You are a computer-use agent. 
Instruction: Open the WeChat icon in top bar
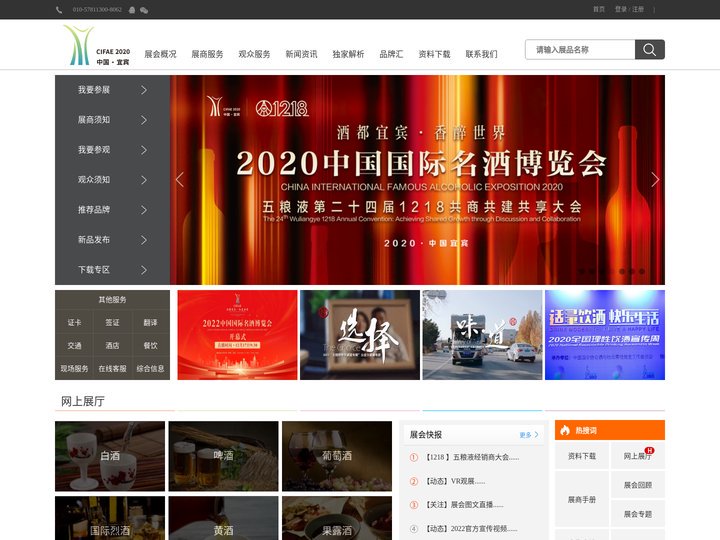[144, 10]
